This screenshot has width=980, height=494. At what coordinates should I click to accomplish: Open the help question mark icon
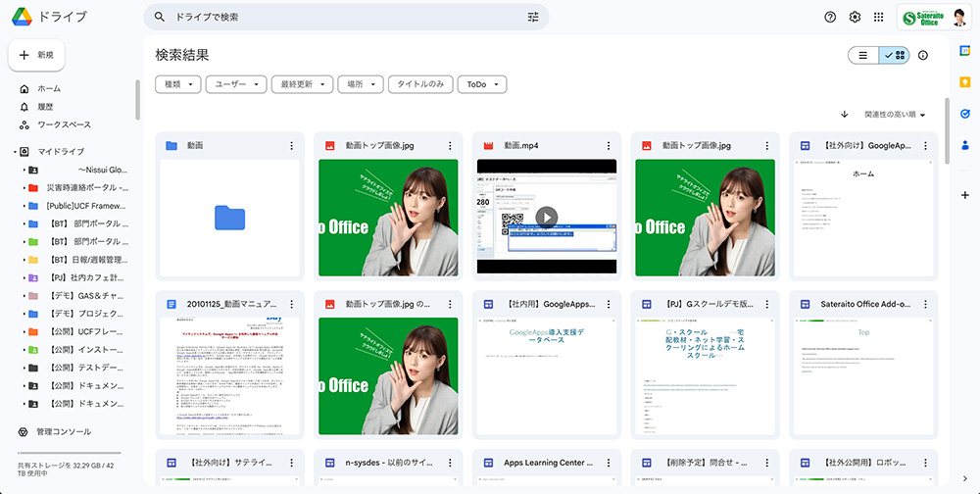[x=830, y=17]
